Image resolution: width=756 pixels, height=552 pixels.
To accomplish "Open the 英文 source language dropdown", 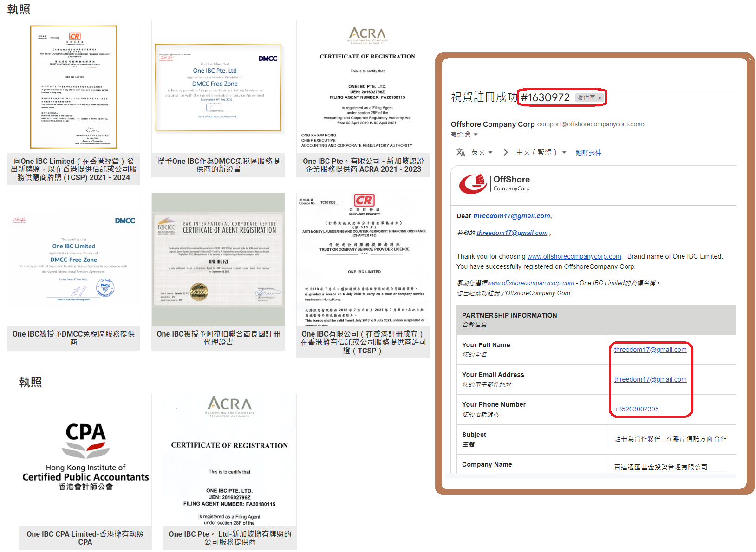I will point(482,152).
